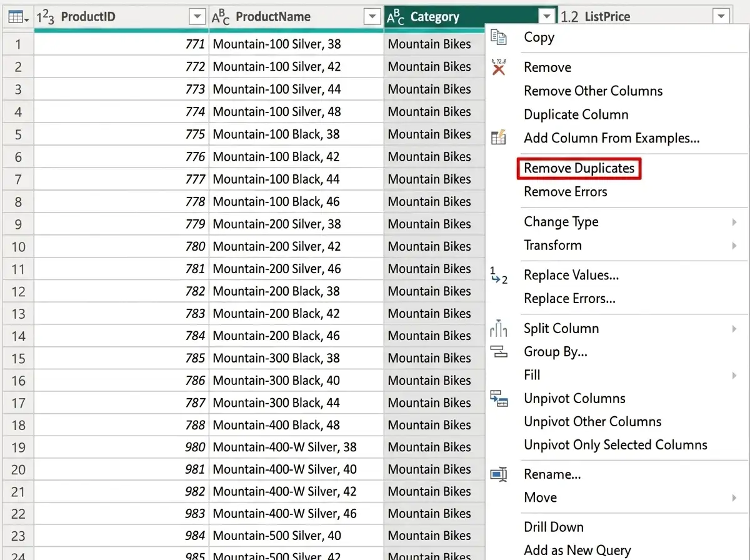This screenshot has width=750, height=560.
Task: Open the ProductID column filter dropdown
Action: coord(197,17)
